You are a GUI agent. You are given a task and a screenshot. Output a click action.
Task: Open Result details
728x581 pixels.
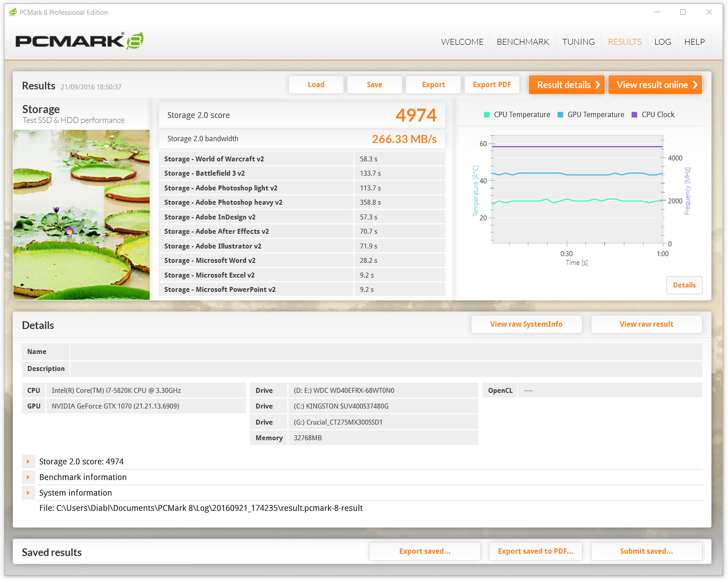(567, 84)
